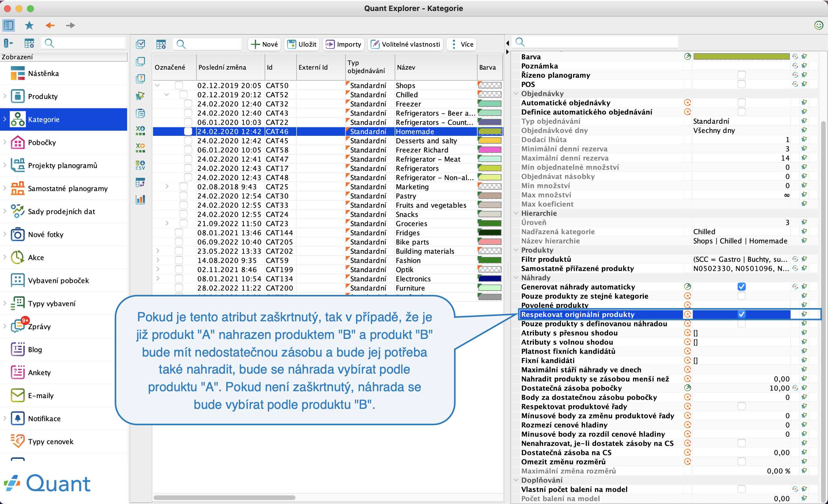Sort by Poslední změna column header
Screen dimensions: 828x504
point(231,67)
